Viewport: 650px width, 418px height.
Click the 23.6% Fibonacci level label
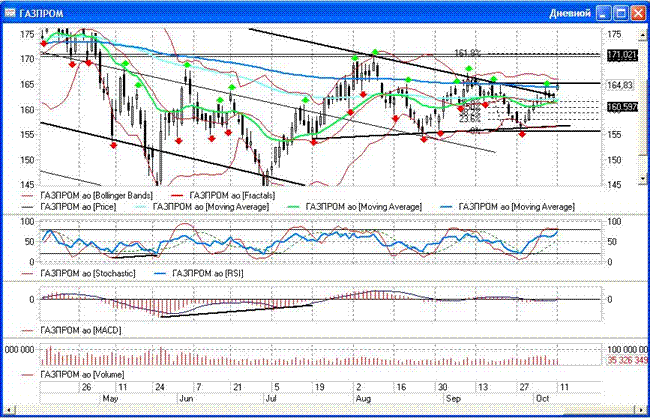tap(469, 119)
